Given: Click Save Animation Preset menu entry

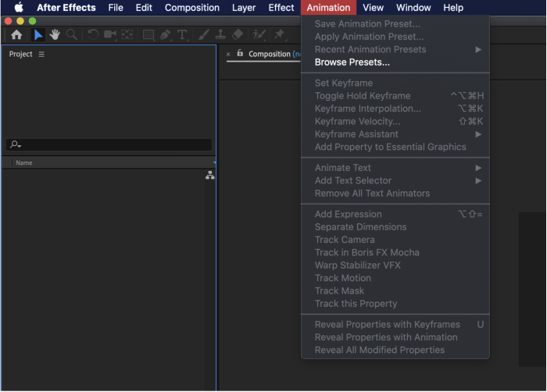Looking at the screenshot, I should tap(395, 23).
